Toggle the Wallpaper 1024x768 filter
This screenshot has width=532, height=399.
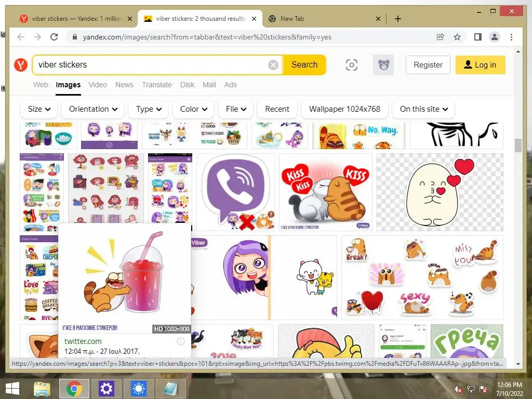click(x=344, y=109)
